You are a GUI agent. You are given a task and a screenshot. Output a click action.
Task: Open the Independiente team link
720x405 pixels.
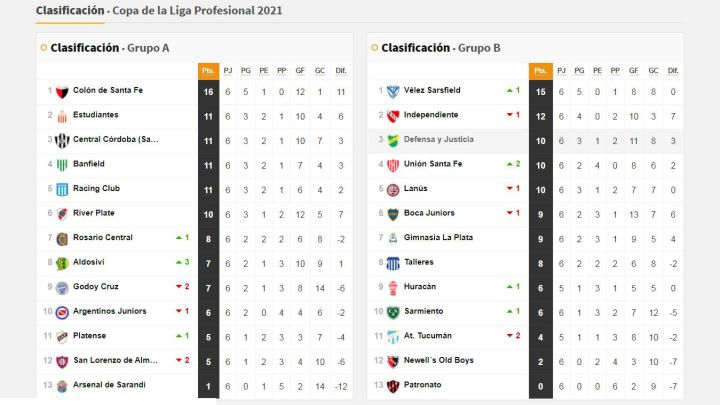431,115
